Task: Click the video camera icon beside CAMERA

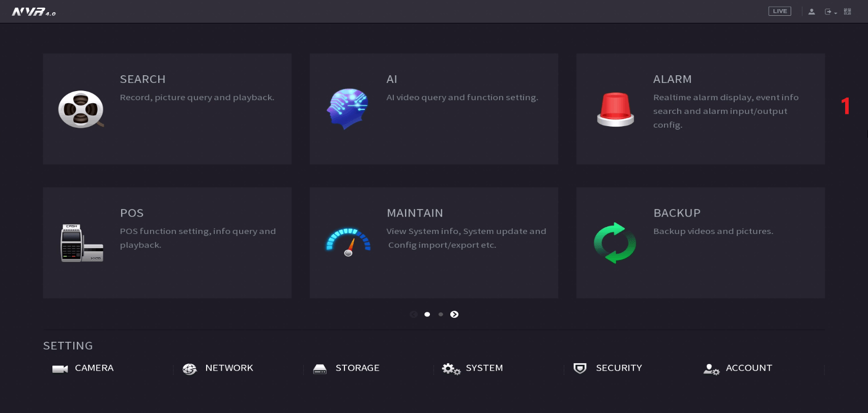Action: coord(60,369)
